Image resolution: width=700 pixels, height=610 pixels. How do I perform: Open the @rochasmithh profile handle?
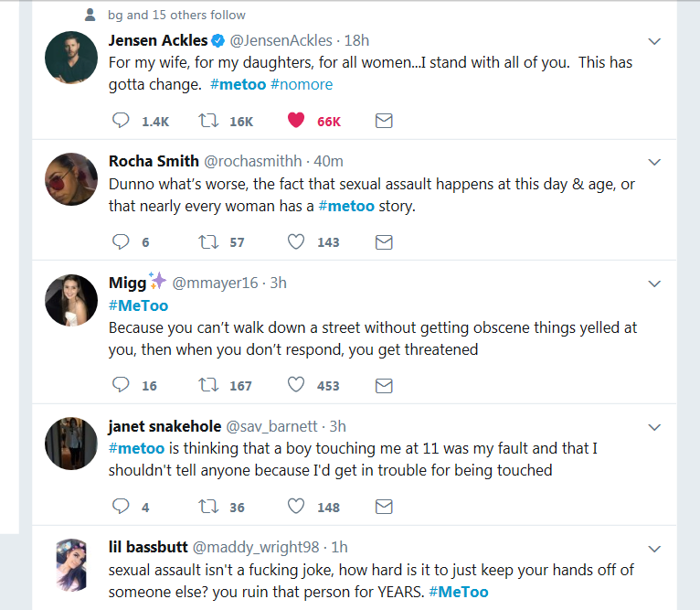pos(253,161)
